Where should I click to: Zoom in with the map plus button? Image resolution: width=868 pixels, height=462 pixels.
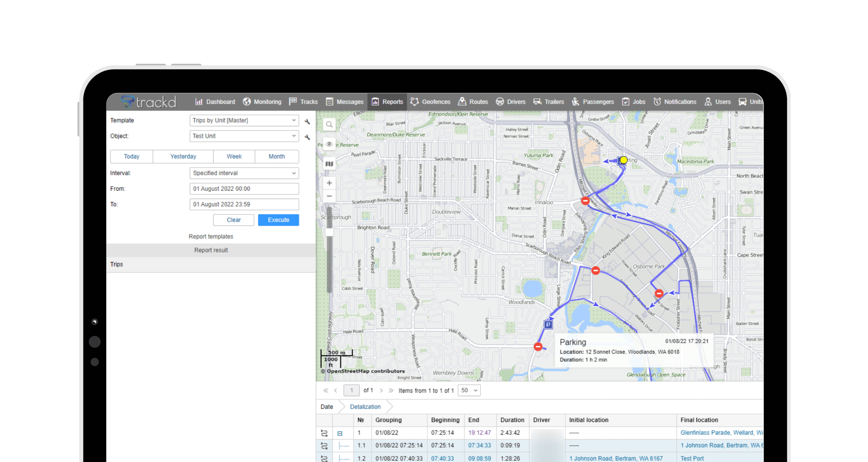click(x=329, y=183)
